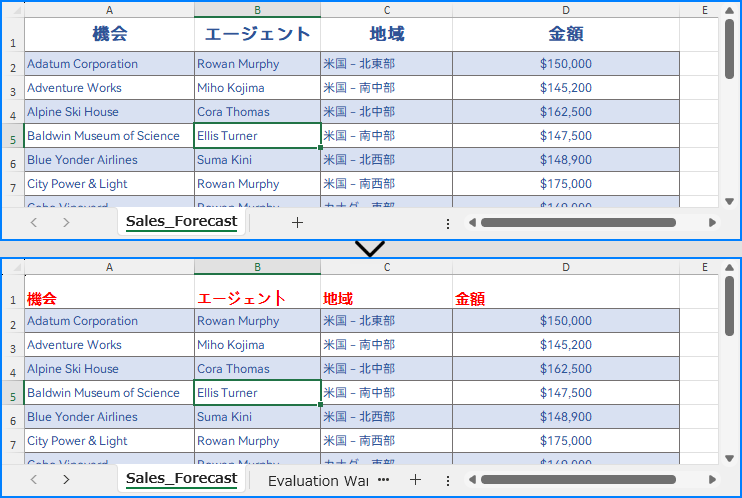Select Cora Thomas cell in bottom spreadsheet

coord(257,369)
